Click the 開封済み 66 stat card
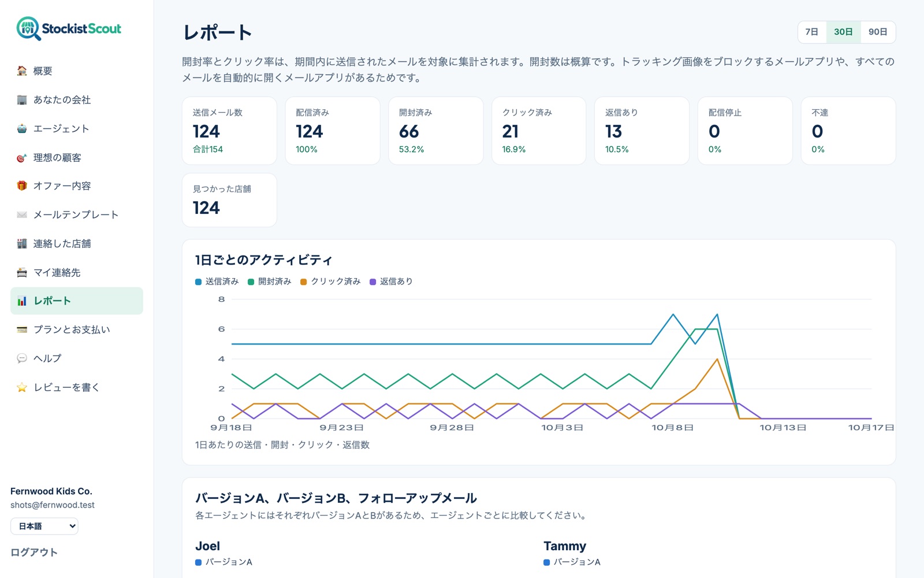924x578 pixels. [435, 131]
